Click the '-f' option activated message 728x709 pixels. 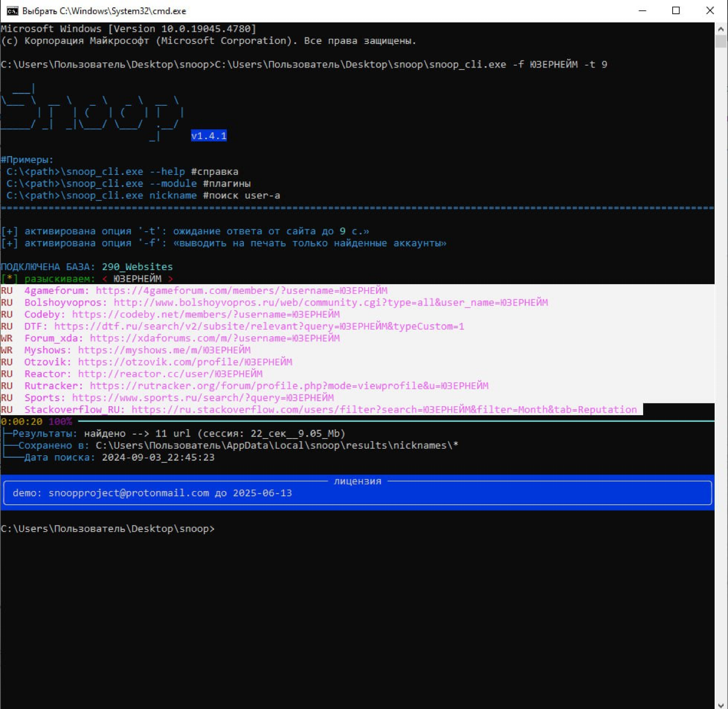(x=223, y=243)
